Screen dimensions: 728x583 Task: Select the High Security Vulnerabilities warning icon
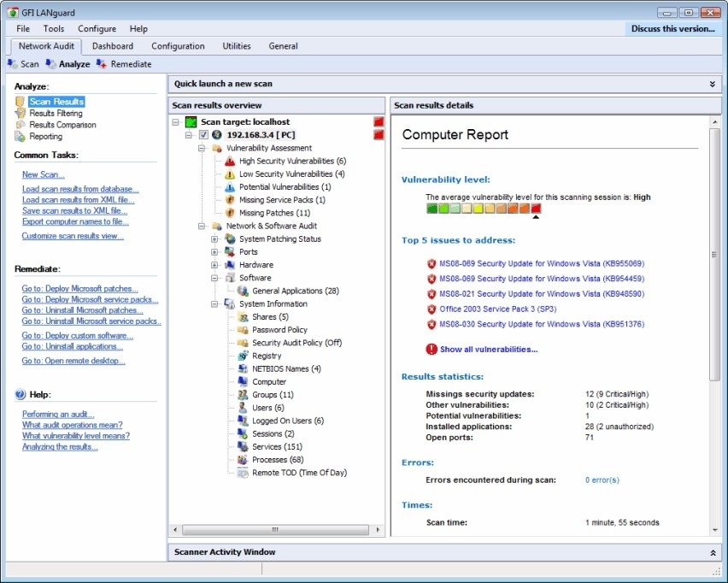pyautogui.click(x=230, y=162)
